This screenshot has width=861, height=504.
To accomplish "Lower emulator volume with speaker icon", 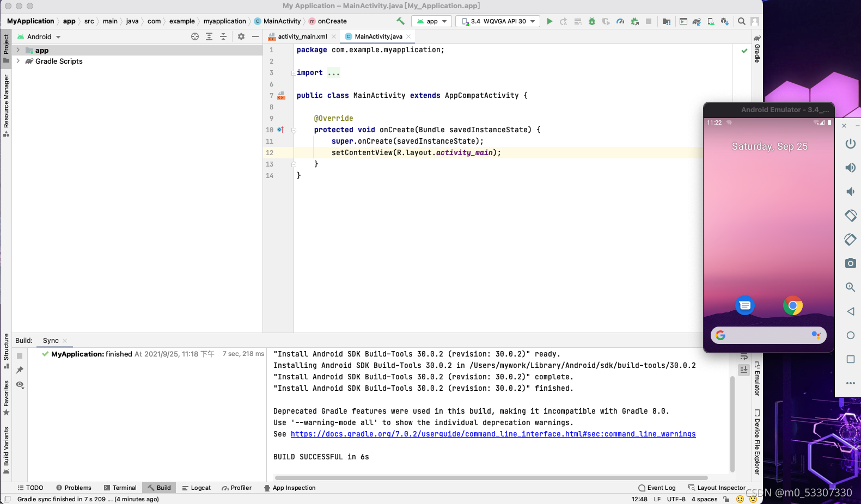I will 850,192.
